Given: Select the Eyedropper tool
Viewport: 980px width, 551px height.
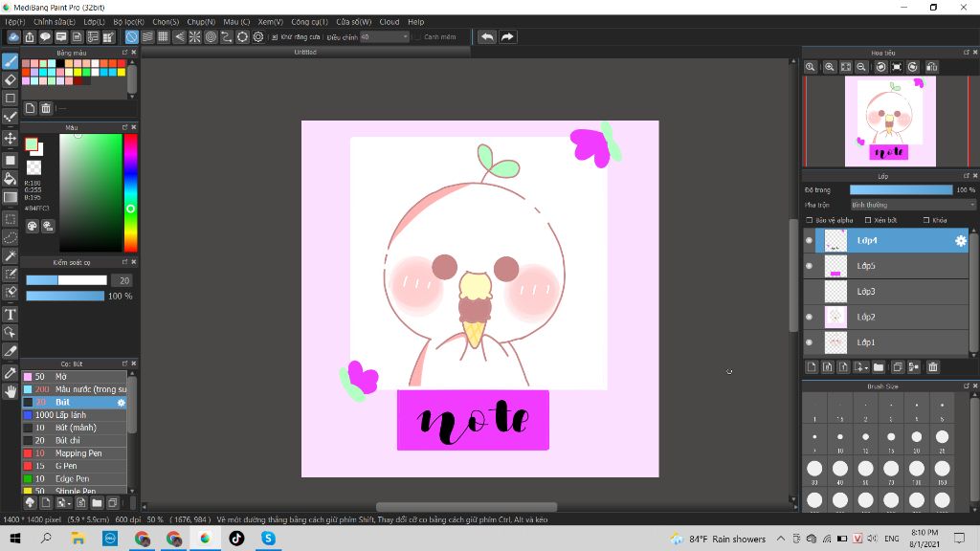Looking at the screenshot, I should 10,373.
